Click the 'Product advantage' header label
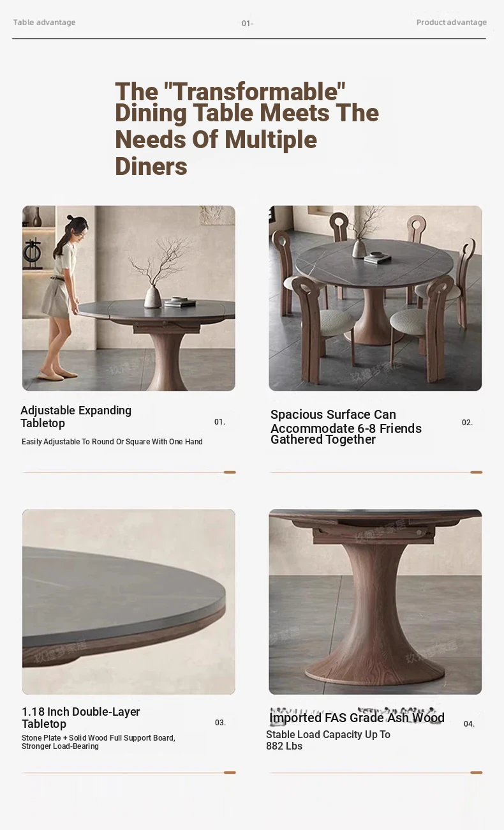Screen dimensions: 504x830 pyautogui.click(x=452, y=22)
